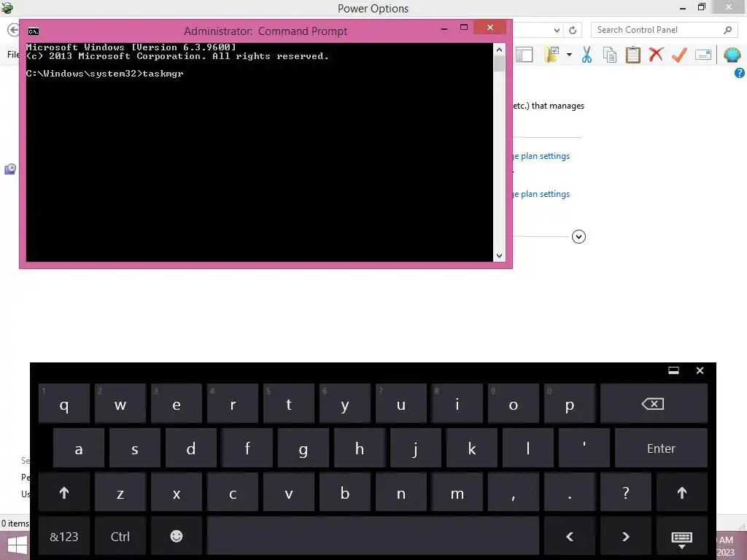Tap the backspace key on the touch keyboard

653,404
